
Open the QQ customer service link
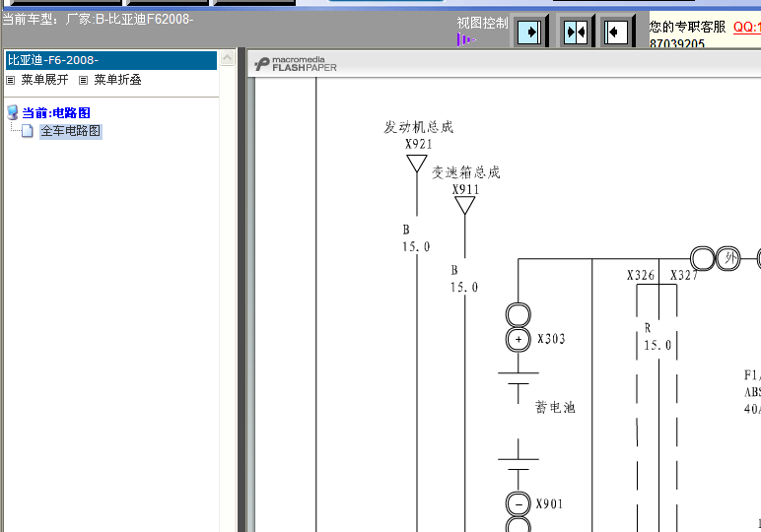pyautogui.click(x=746, y=27)
